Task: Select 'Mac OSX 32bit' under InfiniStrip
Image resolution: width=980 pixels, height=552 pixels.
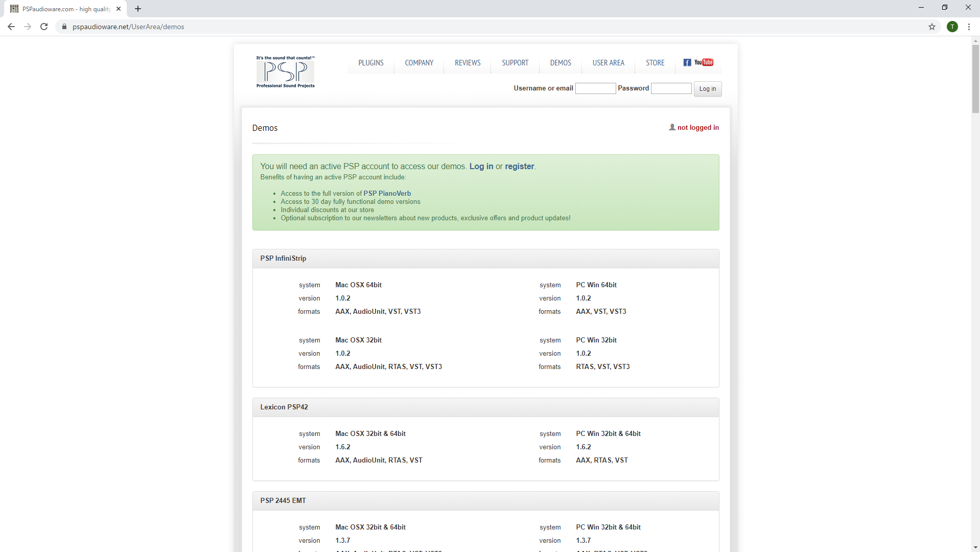Action: pos(358,340)
